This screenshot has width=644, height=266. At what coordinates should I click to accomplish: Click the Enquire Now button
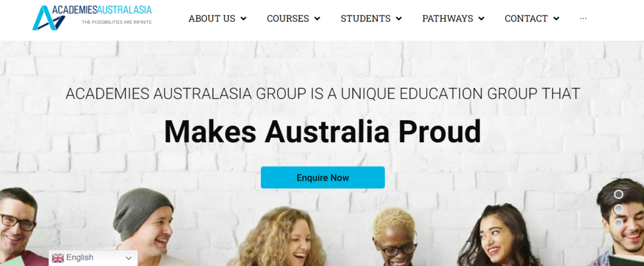[323, 177]
